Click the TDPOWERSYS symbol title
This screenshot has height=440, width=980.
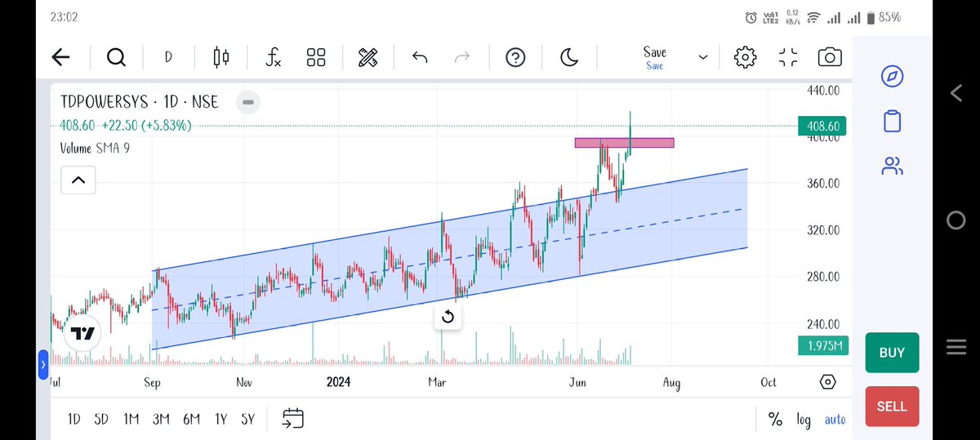pos(104,102)
